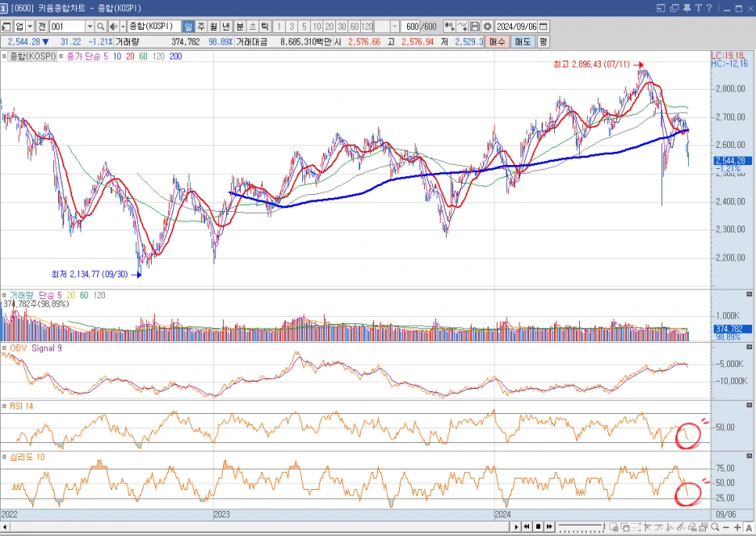Select yearly period button 년
The height and width of the screenshot is (536, 756).
(x=226, y=27)
